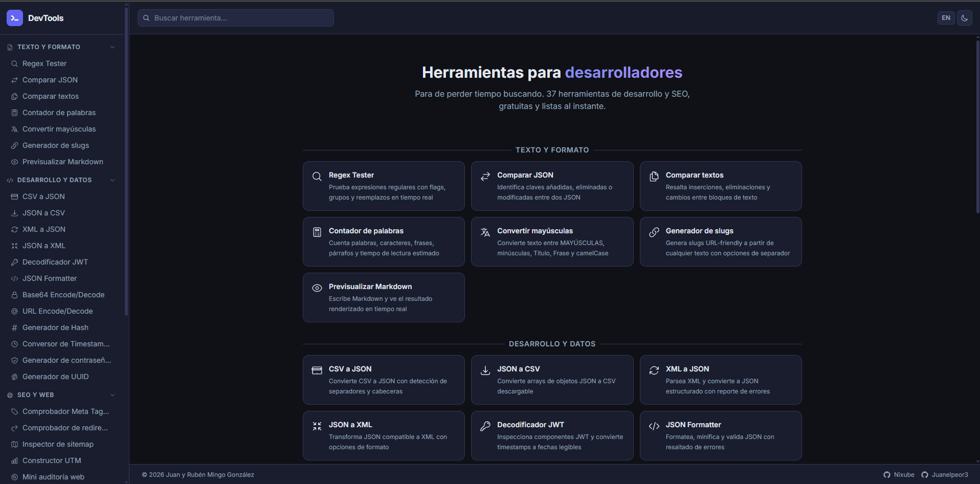Click the refresh icon beside sidebar XML a JSON
Viewport: 980px width, 484px height.
click(14, 229)
